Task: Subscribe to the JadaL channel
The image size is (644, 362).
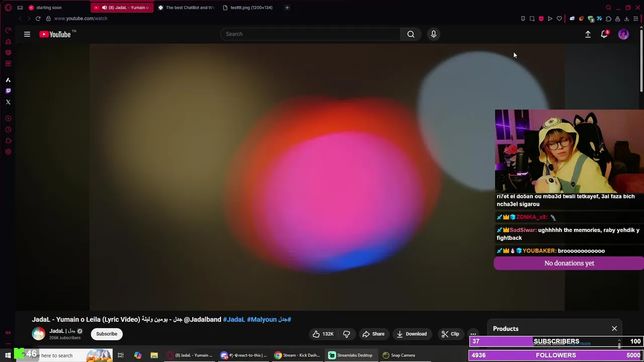Action: (x=107, y=334)
